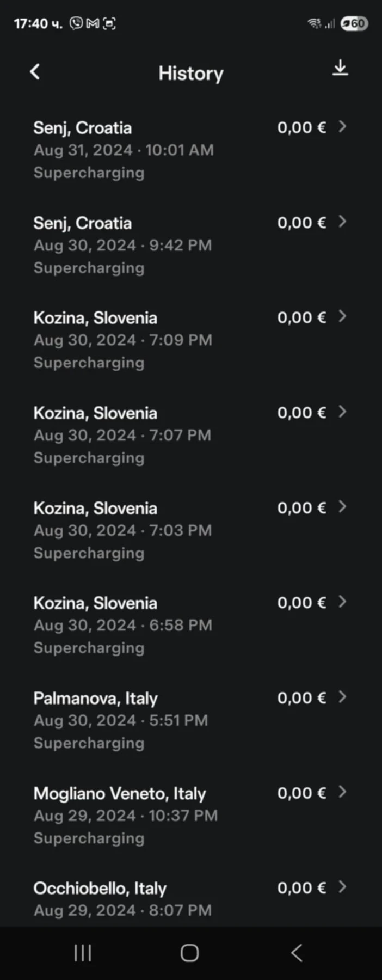Expand Senj Aug 31 10:01 AM chevron
The image size is (382, 980).
coord(342,126)
